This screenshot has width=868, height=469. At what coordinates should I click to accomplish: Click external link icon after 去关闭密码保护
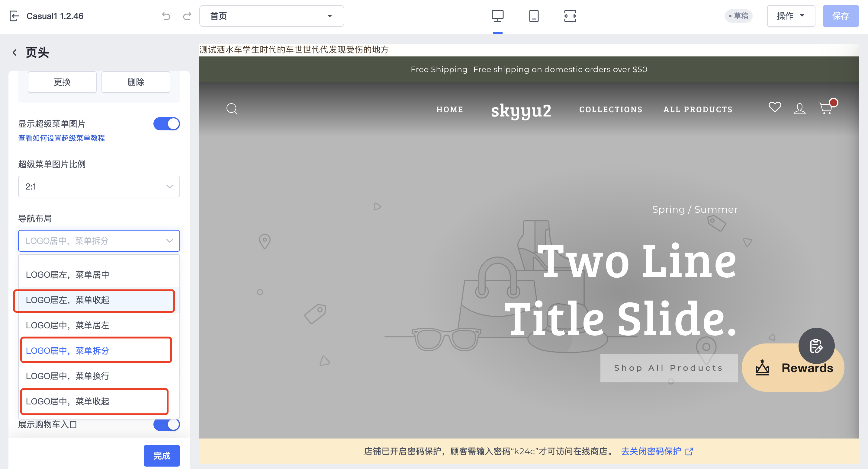[x=690, y=451]
